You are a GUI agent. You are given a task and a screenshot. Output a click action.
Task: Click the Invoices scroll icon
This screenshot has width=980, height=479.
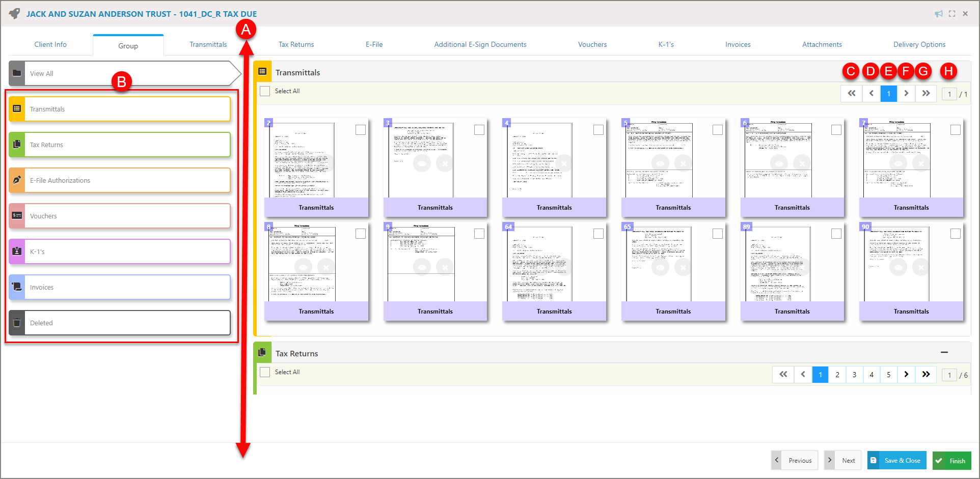tap(17, 287)
